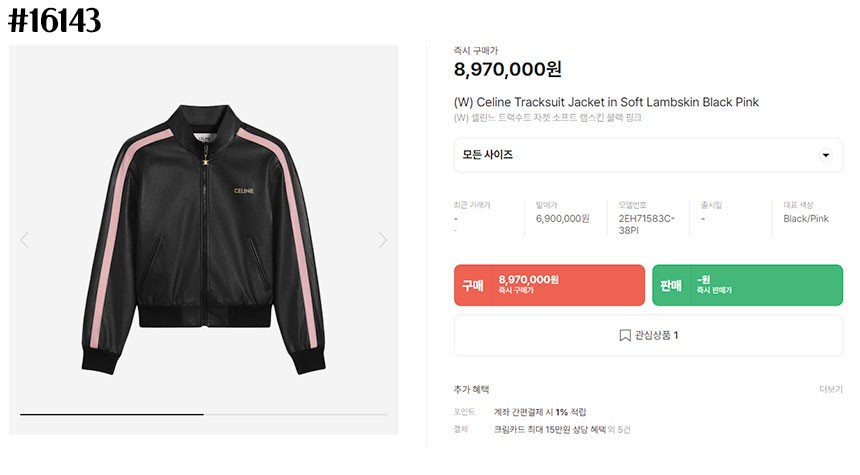Click the green 판매 sell button
Viewport: 860px width, 475px height.
(748, 285)
